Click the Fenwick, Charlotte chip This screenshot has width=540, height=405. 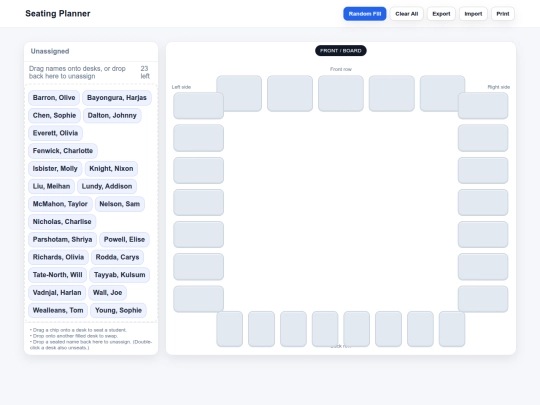63,151
